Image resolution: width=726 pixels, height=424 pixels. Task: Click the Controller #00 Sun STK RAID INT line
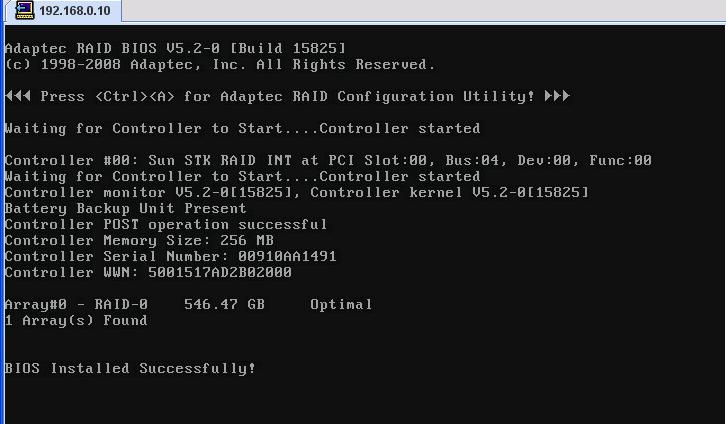(x=328, y=160)
